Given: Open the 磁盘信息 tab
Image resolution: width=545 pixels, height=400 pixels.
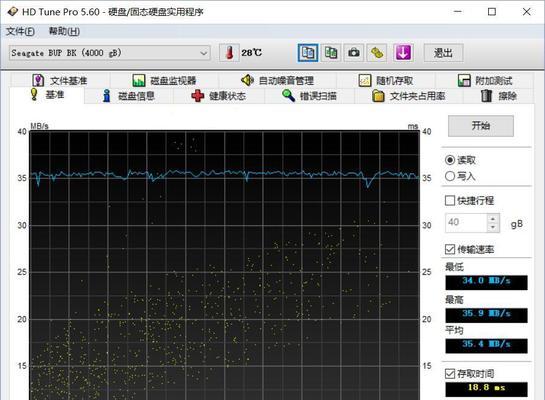Looking at the screenshot, I should [x=129, y=96].
